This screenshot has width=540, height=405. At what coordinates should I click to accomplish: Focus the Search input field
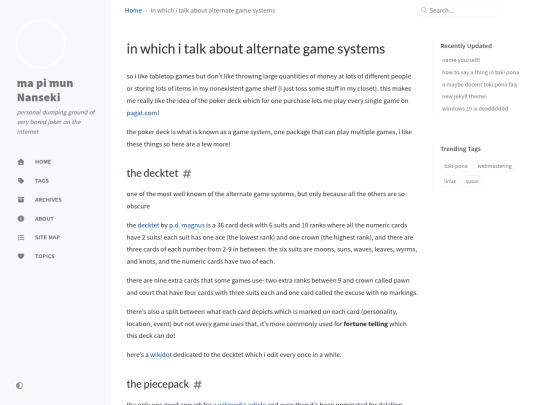(x=459, y=10)
